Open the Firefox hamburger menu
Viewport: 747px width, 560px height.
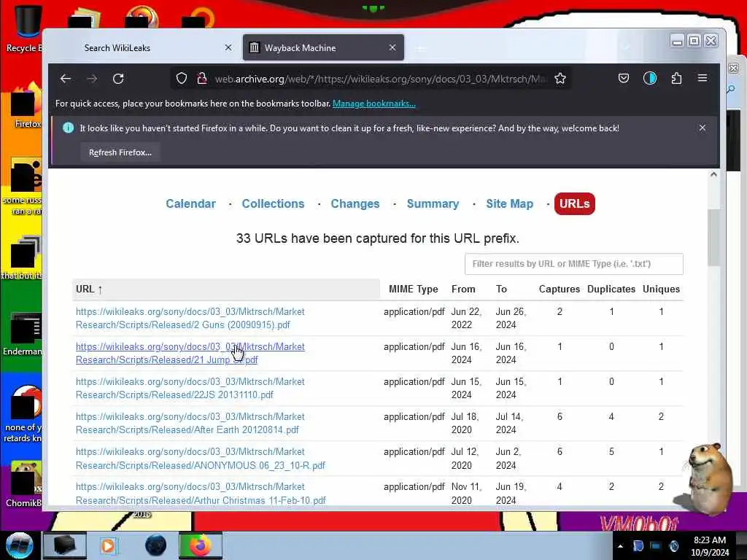(x=703, y=78)
